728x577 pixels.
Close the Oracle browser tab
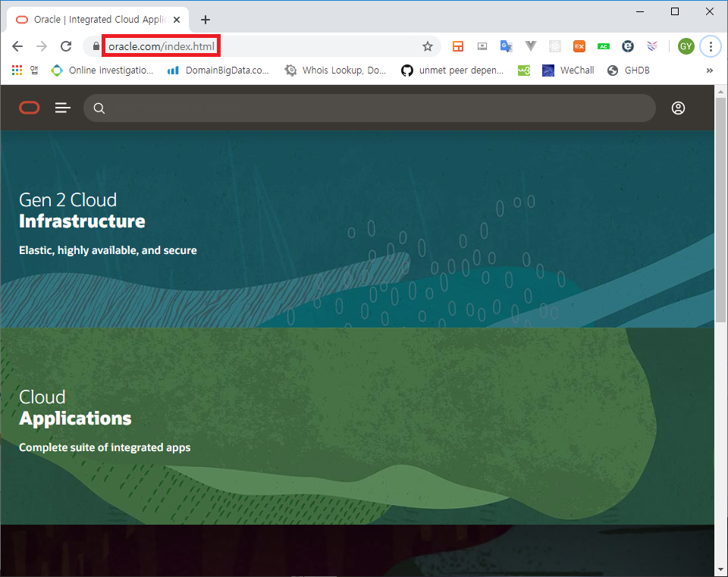(x=177, y=20)
